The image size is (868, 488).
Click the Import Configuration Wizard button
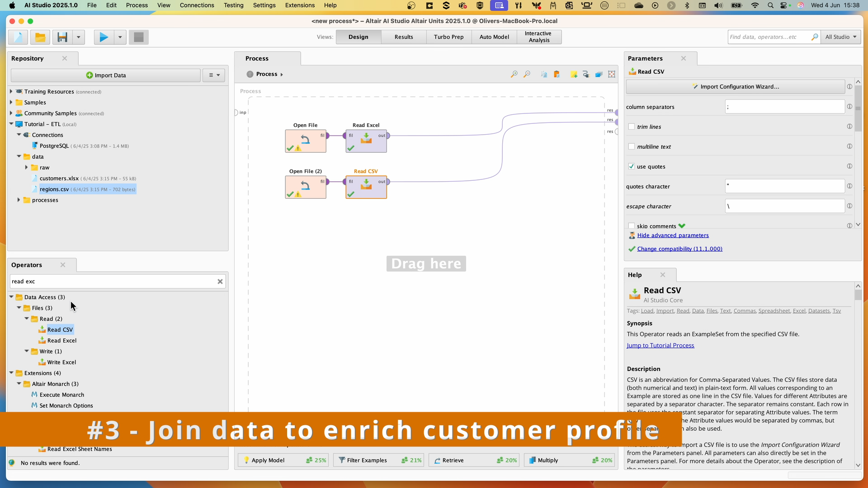736,86
